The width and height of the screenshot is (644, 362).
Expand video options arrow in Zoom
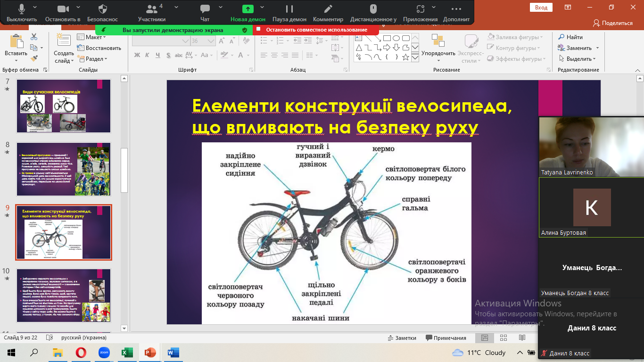click(78, 8)
